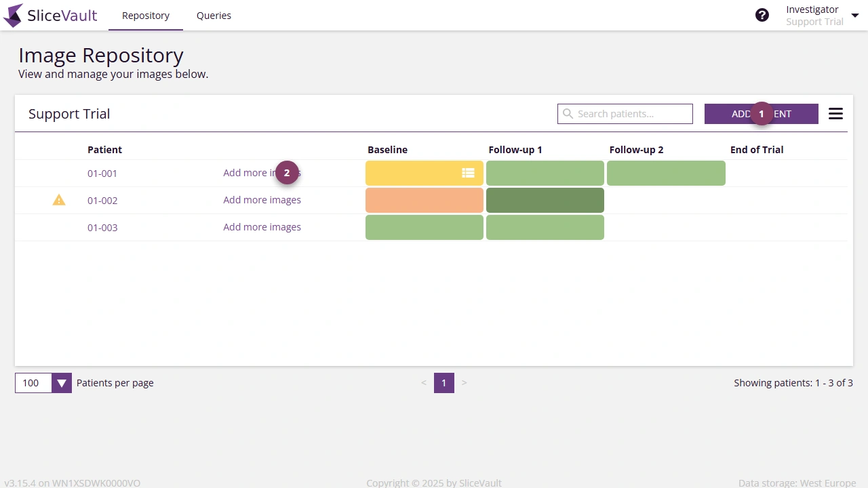Click the warning triangle beside patient 01-002
This screenshot has width=868, height=488.
pyautogui.click(x=58, y=199)
